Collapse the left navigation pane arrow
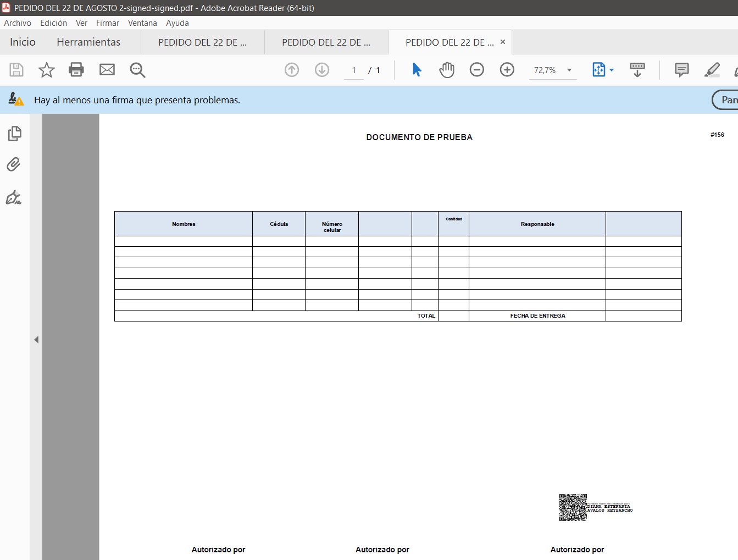Screen dimensions: 738x560 coord(36,340)
